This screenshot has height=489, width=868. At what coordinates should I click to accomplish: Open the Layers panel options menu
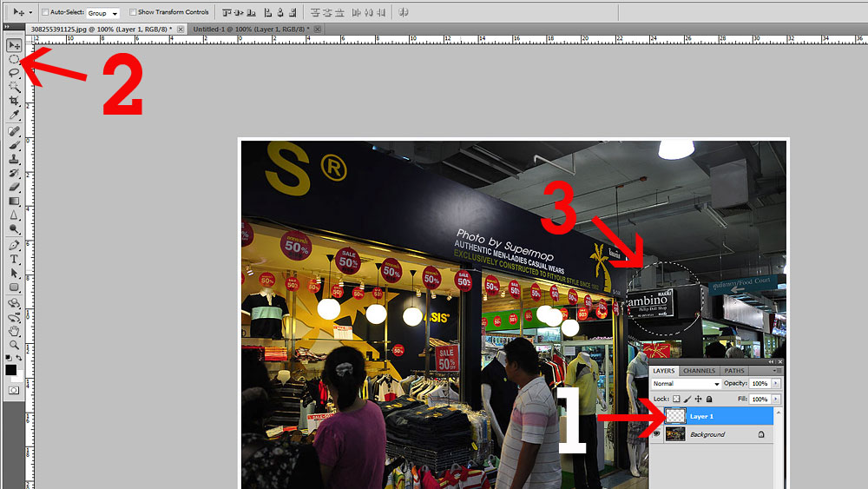pos(777,371)
